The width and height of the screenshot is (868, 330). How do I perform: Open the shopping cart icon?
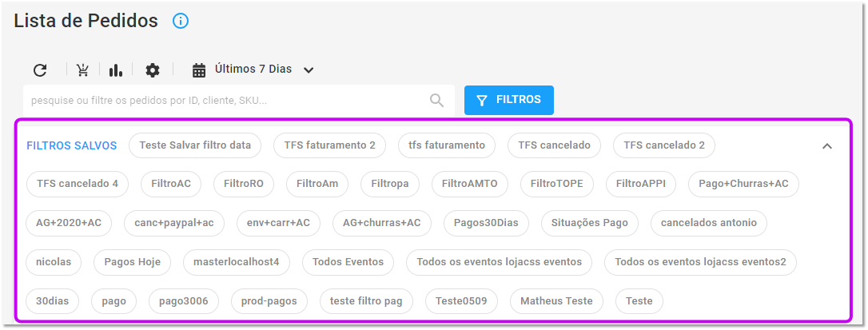tap(83, 70)
